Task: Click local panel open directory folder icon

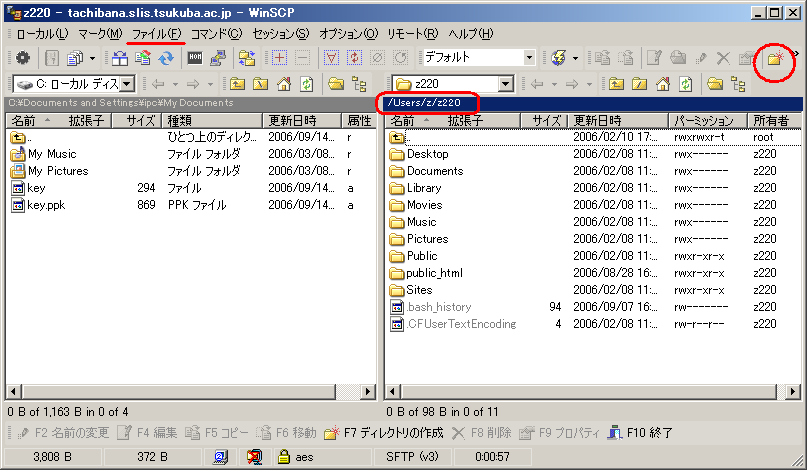Action: [336, 83]
